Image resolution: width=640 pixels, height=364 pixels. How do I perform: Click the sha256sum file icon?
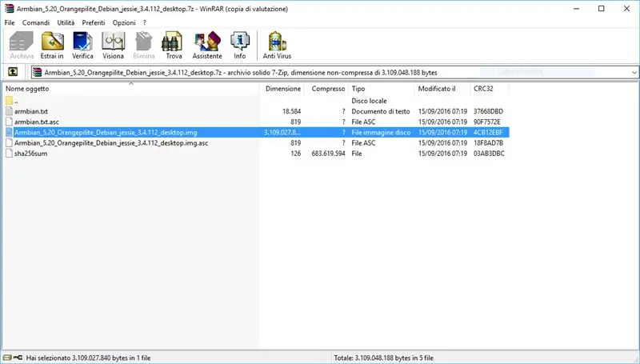pos(10,154)
